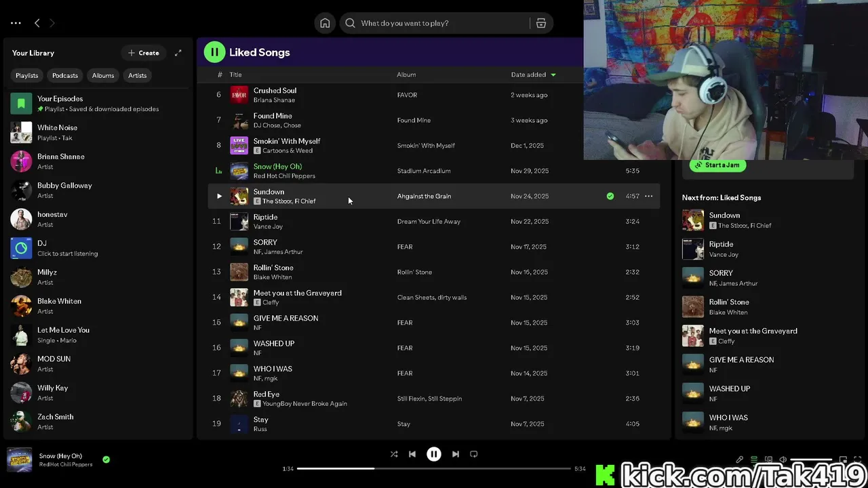The width and height of the screenshot is (868, 488).
Task: Click the Smokin' With Myself track title
Action: tap(287, 141)
